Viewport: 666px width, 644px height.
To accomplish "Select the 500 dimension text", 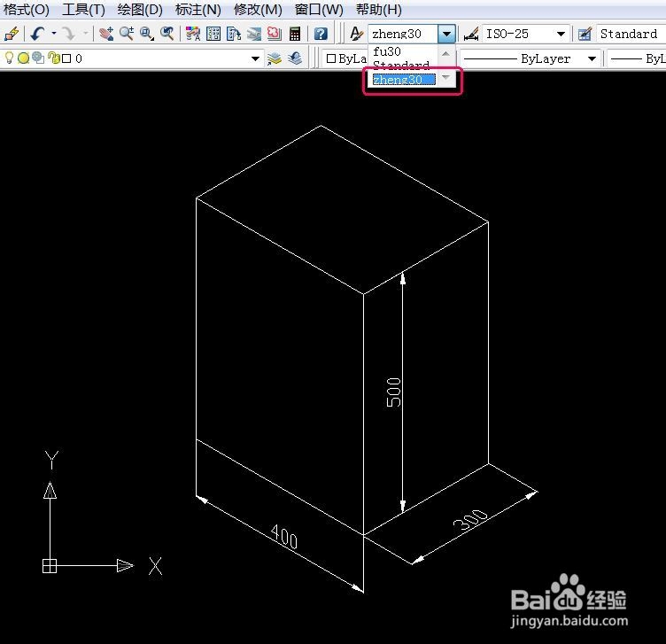I will point(393,392).
